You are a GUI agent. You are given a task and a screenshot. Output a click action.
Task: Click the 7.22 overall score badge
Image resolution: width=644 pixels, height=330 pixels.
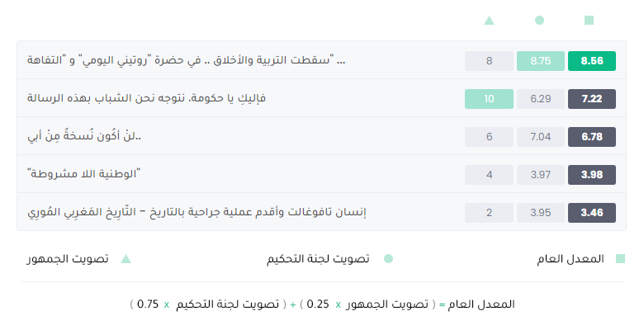592,98
